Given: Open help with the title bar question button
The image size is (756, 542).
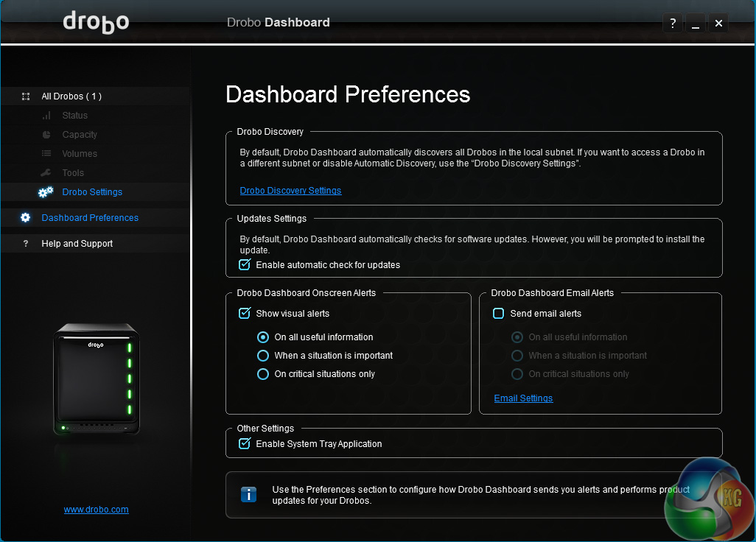Looking at the screenshot, I should click(x=673, y=23).
